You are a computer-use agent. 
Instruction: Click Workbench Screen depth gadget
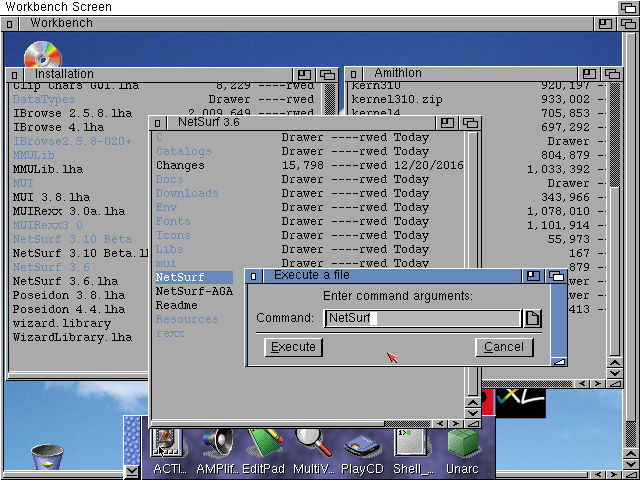[628, 7]
